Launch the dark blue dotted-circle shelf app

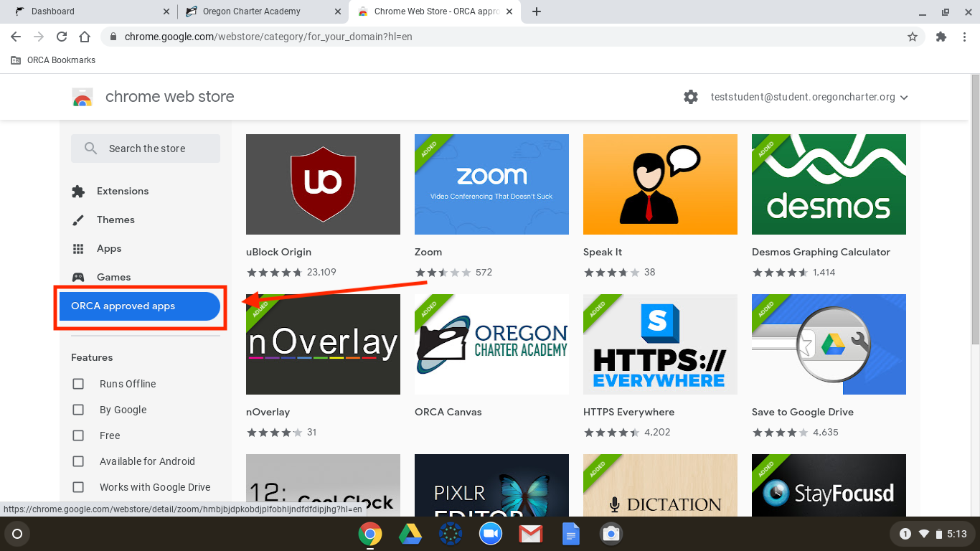tap(451, 534)
